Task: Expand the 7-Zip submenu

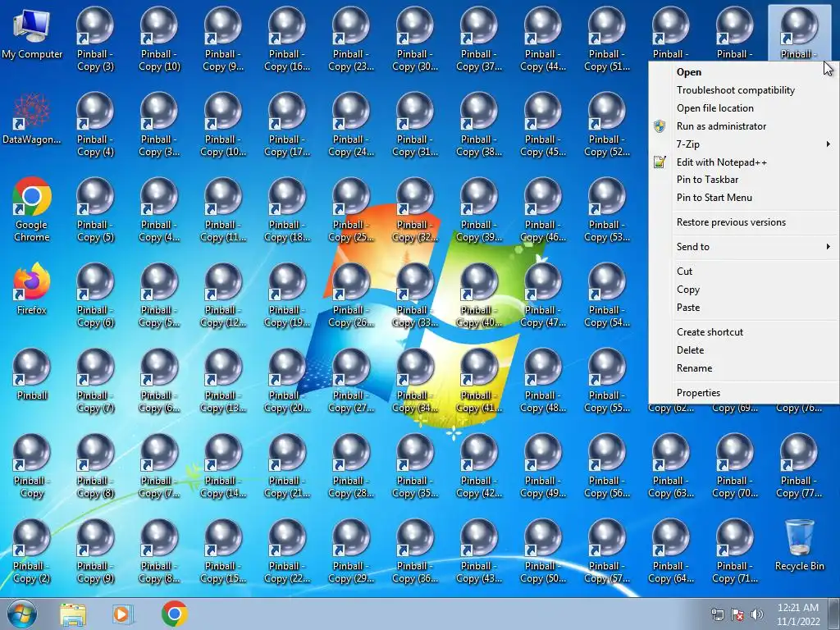Action: click(x=743, y=144)
